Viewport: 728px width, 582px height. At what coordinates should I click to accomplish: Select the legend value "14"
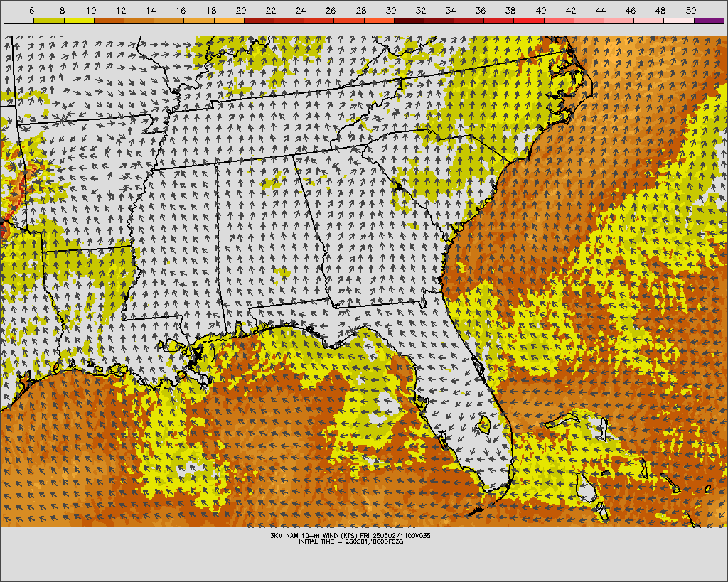pyautogui.click(x=151, y=10)
